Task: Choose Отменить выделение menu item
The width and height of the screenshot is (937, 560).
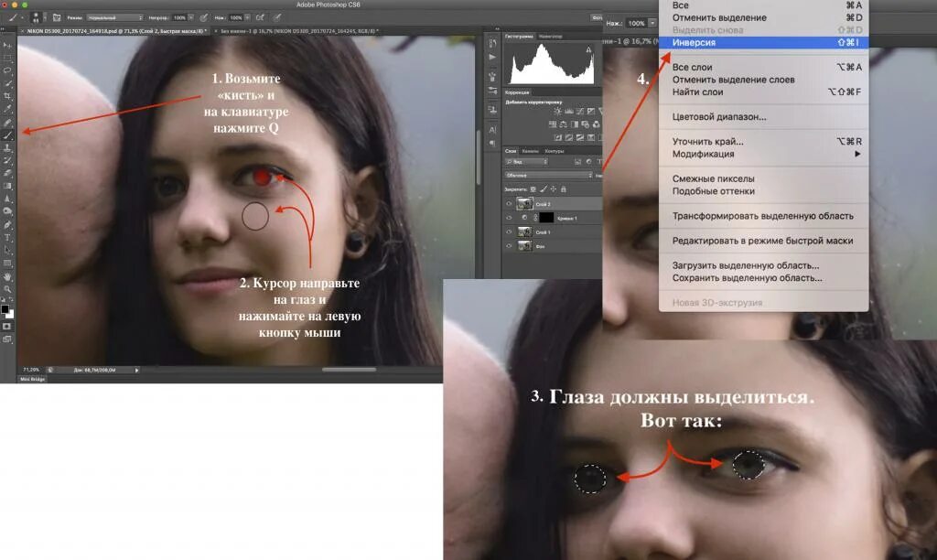Action: point(764,18)
